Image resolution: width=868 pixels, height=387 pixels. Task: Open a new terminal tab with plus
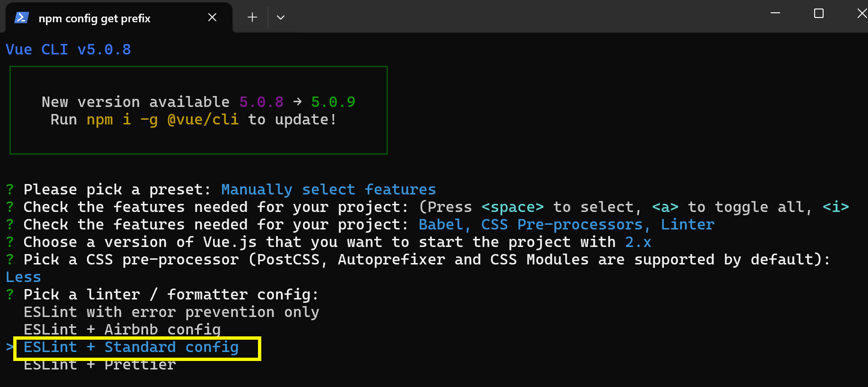coord(252,18)
